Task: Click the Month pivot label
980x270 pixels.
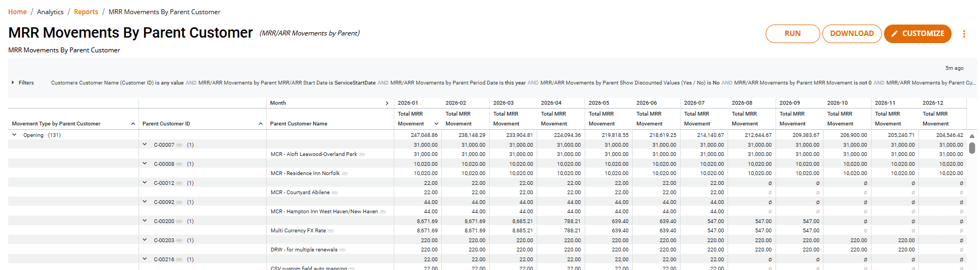Action: [278, 103]
